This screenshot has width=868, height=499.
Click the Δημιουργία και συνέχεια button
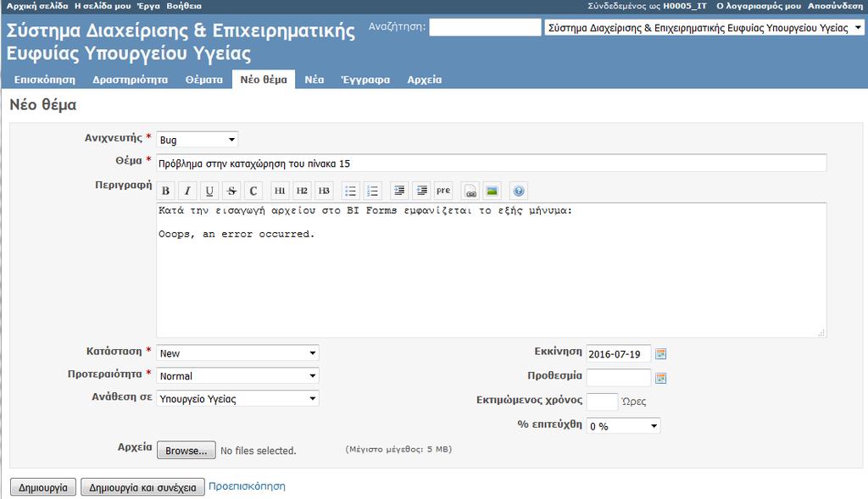point(142,487)
